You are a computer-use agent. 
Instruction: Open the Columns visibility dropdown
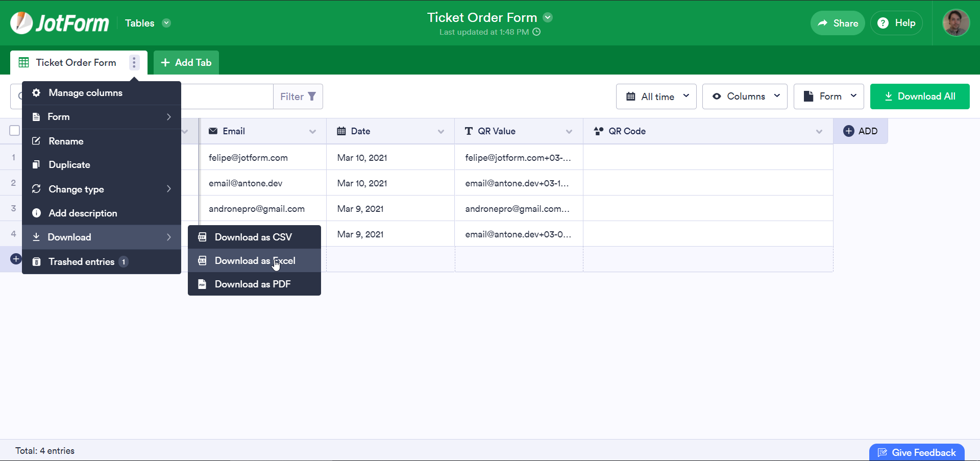[x=745, y=96]
